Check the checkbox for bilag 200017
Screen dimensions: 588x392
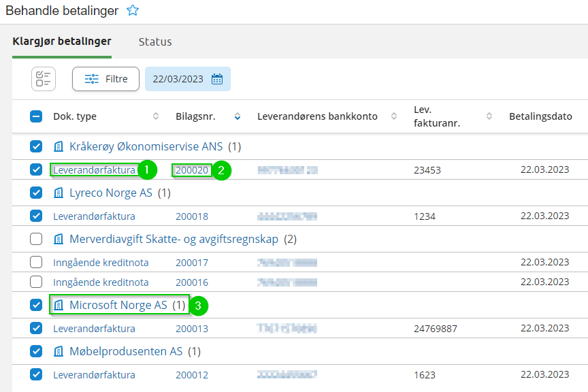click(x=36, y=262)
